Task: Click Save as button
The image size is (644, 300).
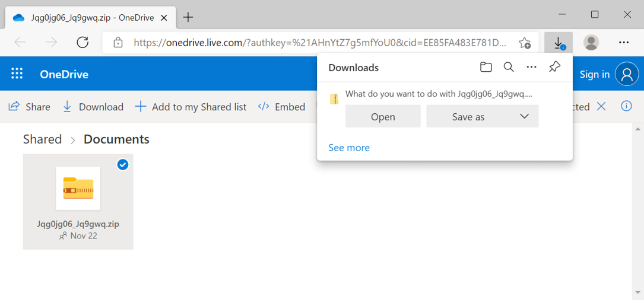Action: click(x=468, y=117)
